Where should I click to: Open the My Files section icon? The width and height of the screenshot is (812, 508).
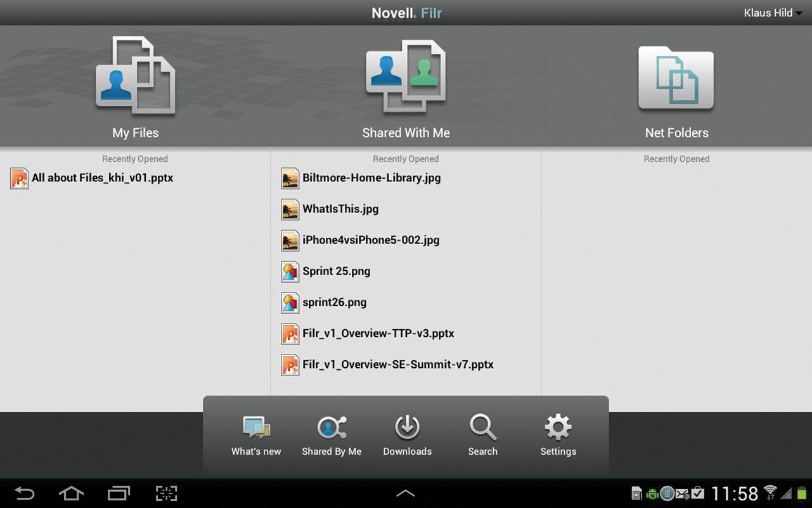(x=135, y=76)
